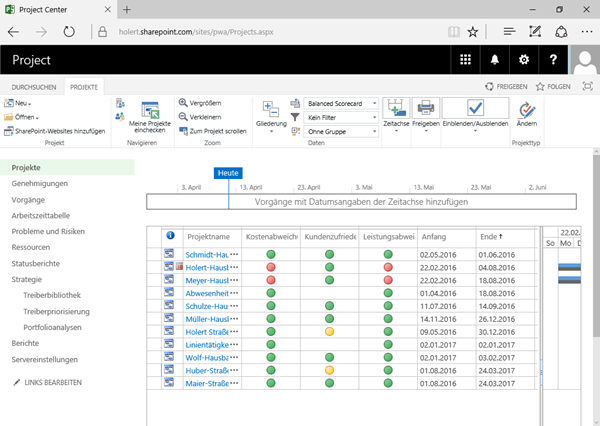Click the Ändern project type icon
This screenshot has height=426, width=600.
click(527, 109)
